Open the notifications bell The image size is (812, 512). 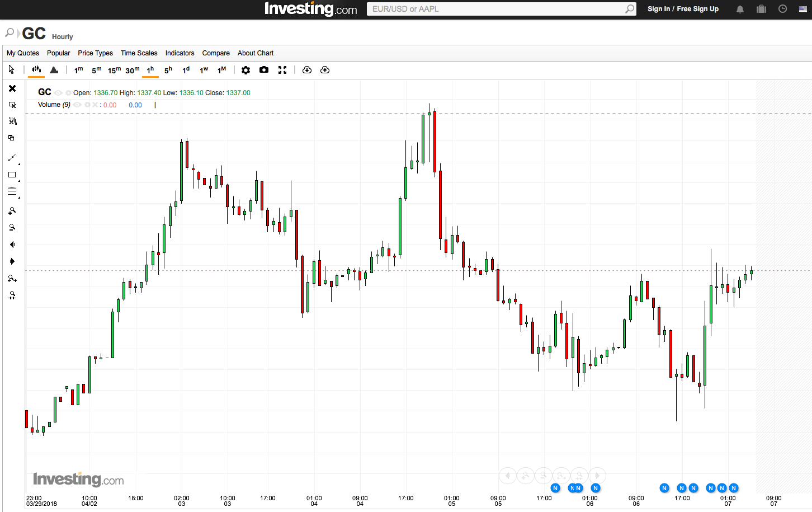[740, 9]
